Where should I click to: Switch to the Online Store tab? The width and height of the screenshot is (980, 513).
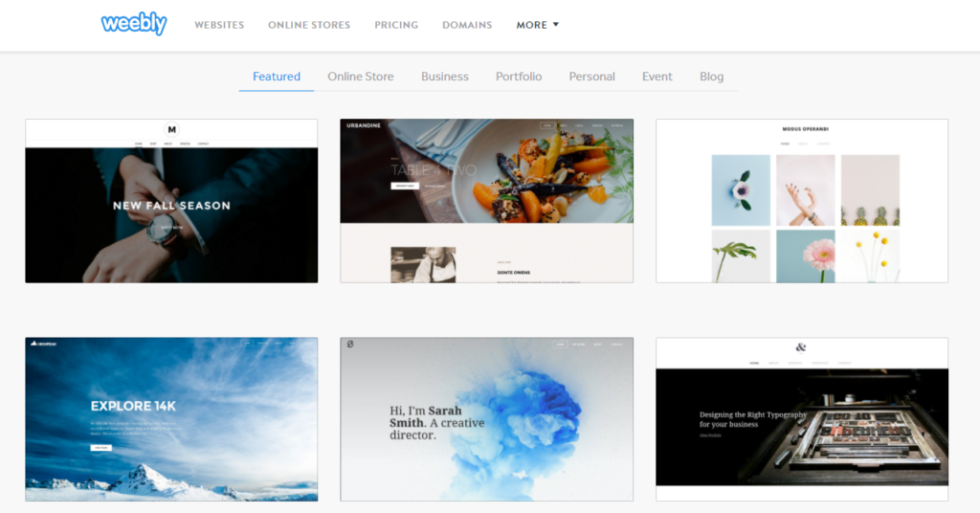tap(361, 77)
